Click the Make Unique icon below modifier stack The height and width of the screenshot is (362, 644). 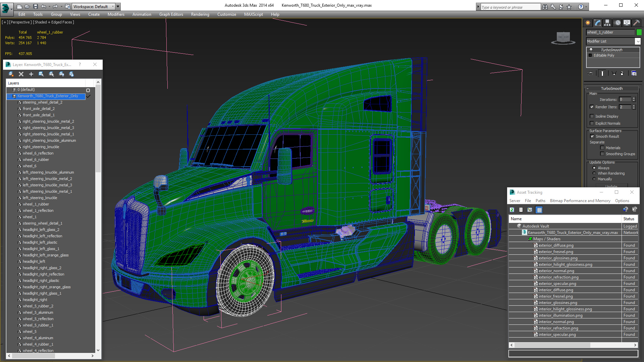pyautogui.click(x=614, y=73)
